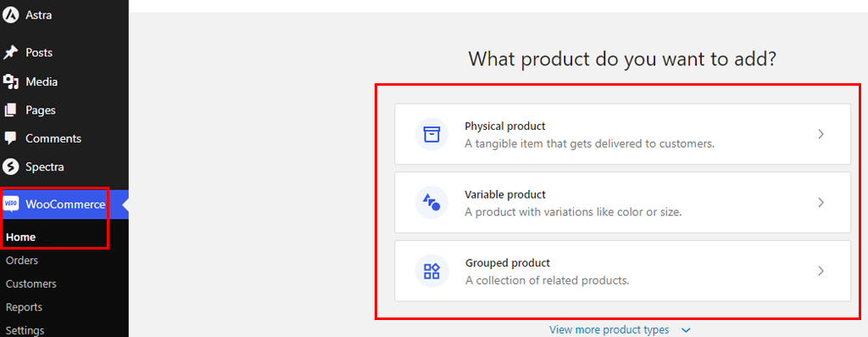Open the Home submenu under WooCommerce
This screenshot has width=868, height=337.
[x=21, y=237]
